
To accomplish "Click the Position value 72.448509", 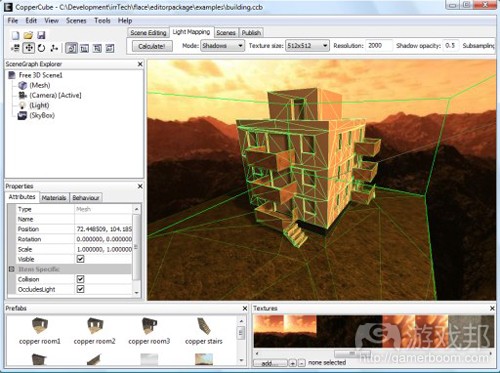I will coord(103,229).
